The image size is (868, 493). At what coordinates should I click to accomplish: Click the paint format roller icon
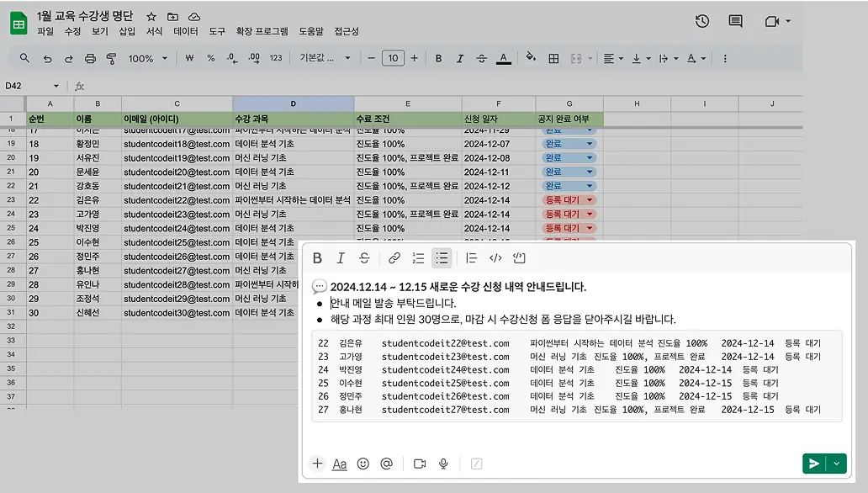tap(112, 59)
